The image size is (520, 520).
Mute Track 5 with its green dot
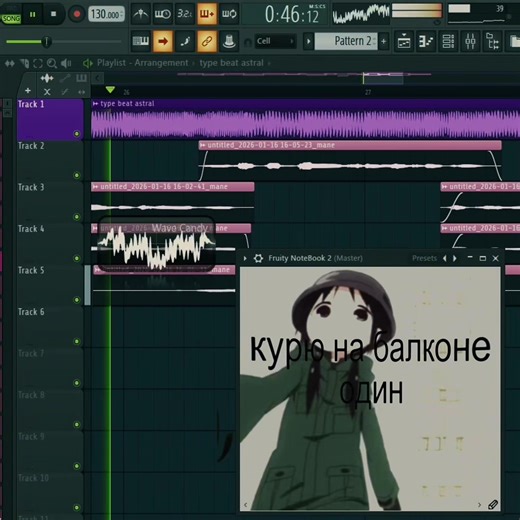click(77, 300)
